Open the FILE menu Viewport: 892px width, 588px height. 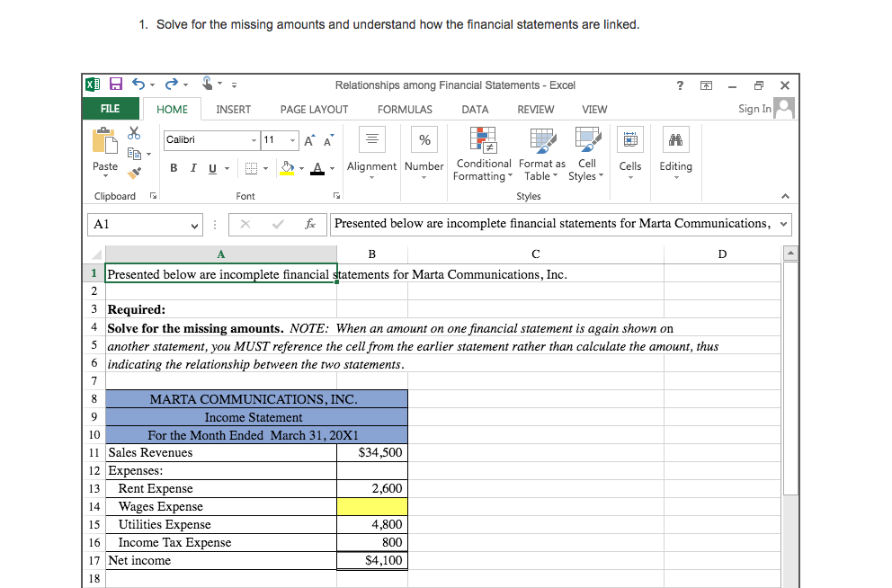click(x=111, y=108)
